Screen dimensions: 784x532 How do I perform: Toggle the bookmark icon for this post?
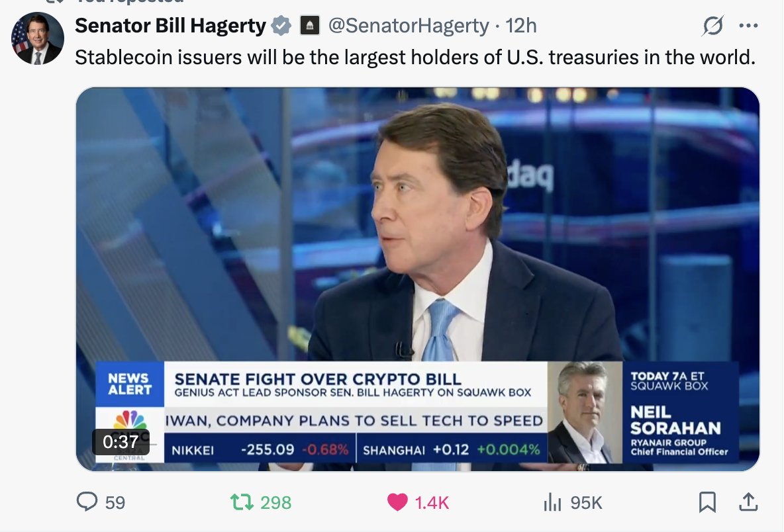pyautogui.click(x=707, y=502)
